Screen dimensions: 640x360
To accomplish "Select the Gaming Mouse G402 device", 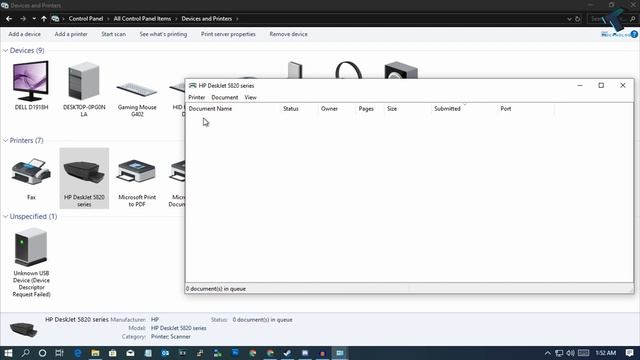I will click(x=137, y=99).
